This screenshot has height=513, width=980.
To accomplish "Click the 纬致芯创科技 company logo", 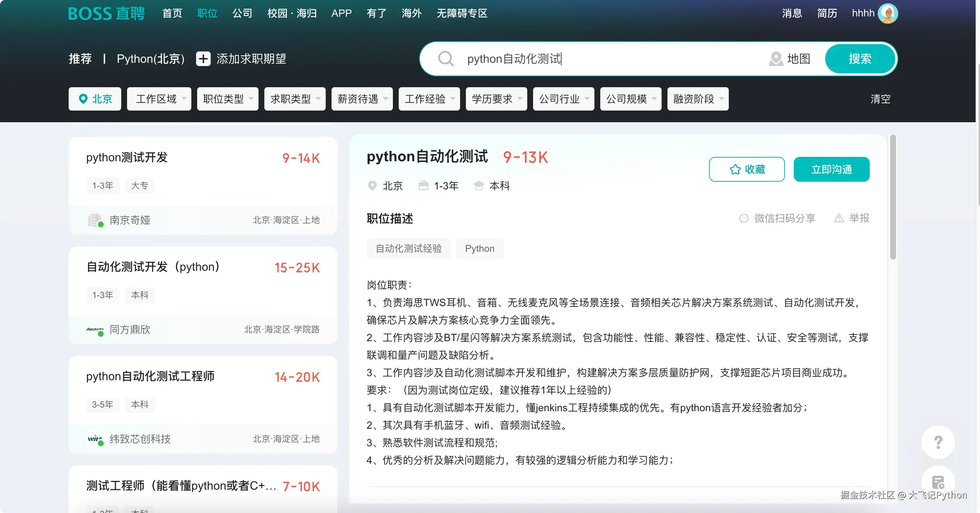I will (x=95, y=439).
